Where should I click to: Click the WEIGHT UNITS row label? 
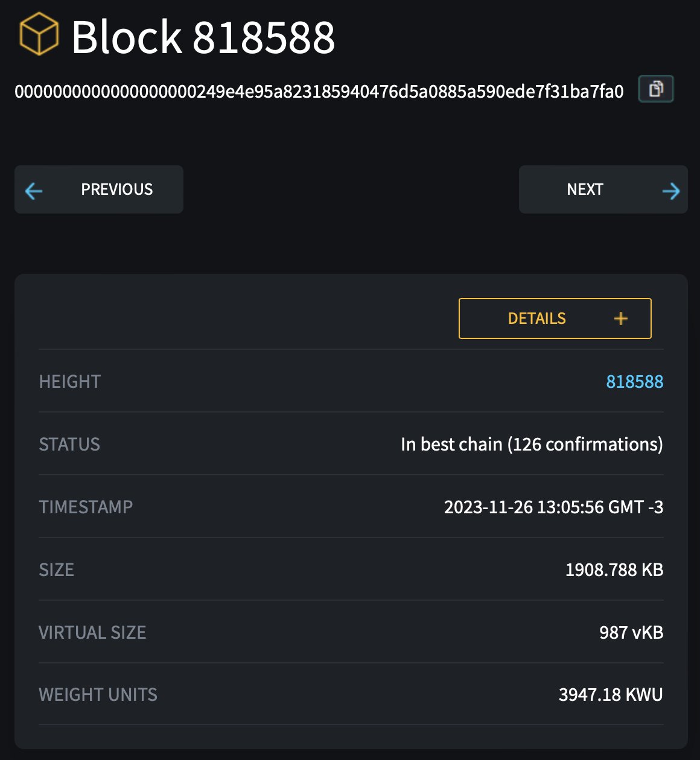[x=98, y=695]
